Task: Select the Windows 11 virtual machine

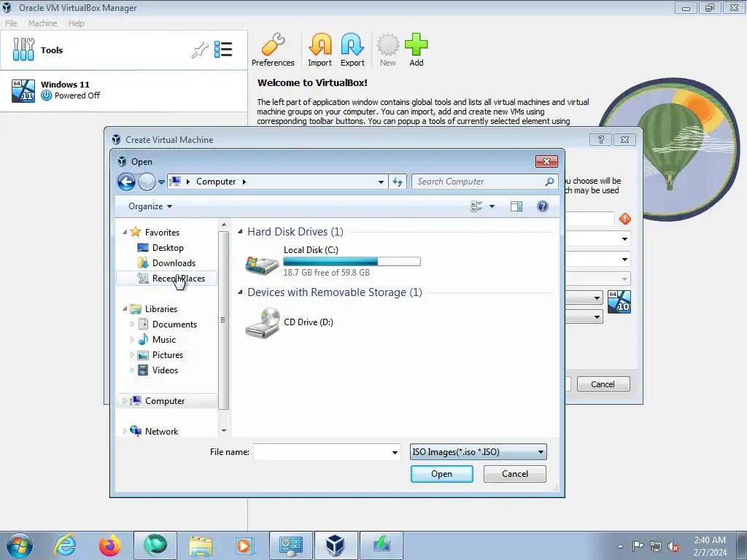Action: (x=124, y=90)
